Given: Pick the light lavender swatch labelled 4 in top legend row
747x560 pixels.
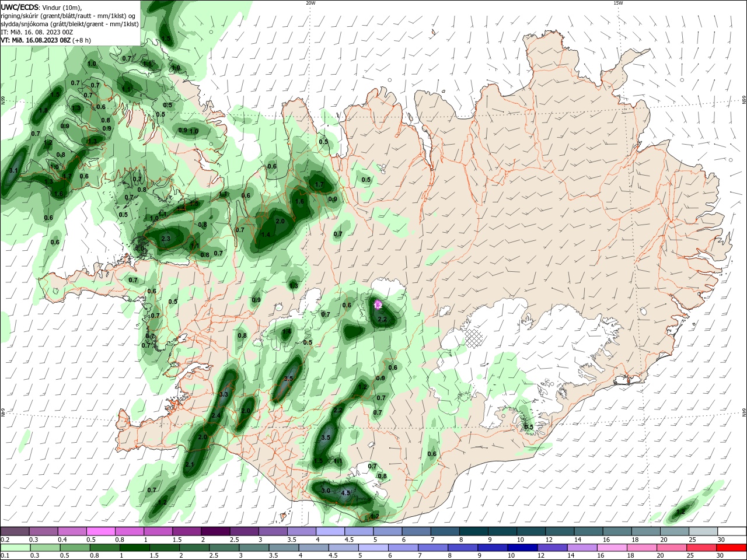Looking at the screenshot, I should click(330, 531).
